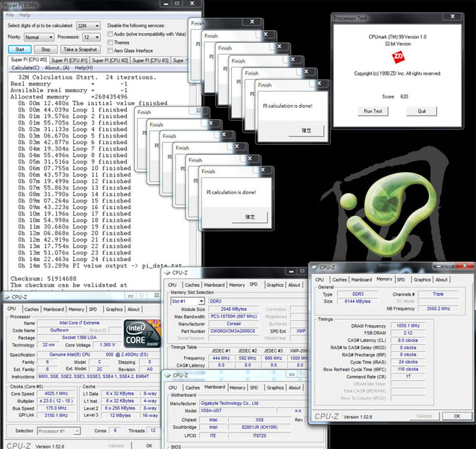Viewport: 476px width, 449px height.
Task: Click the red ZD logo in CPUmark window
Action: 397,58
